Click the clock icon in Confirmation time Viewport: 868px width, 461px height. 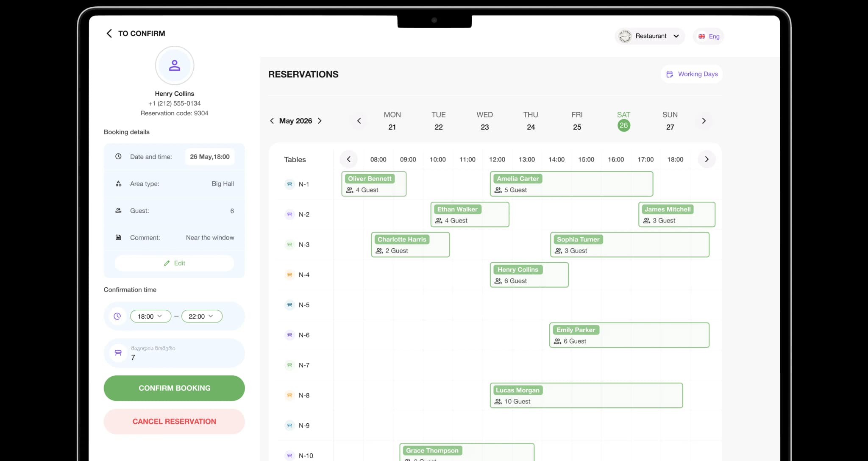tap(117, 316)
